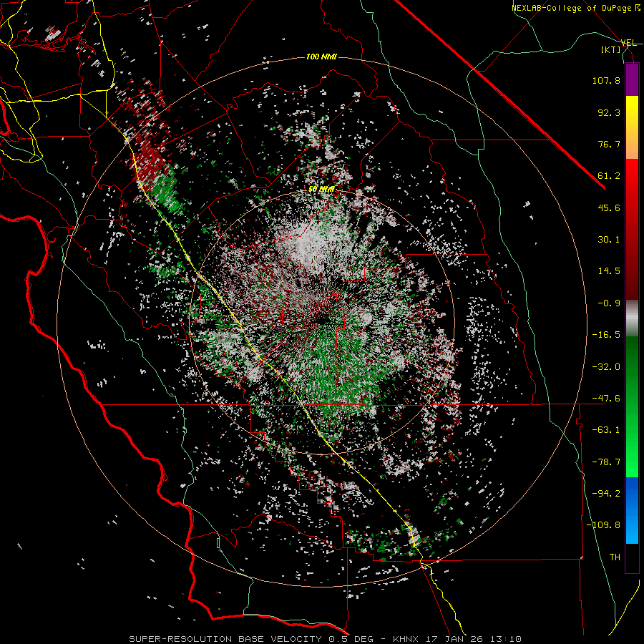Click the 0.5 DEG elevation text
This screenshot has height=644, width=644.
pos(351,639)
